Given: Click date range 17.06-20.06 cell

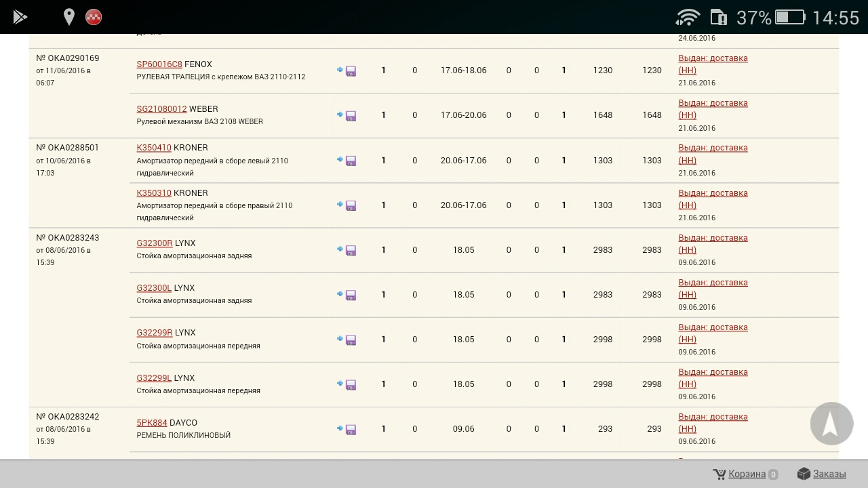Looking at the screenshot, I should coord(464,115).
